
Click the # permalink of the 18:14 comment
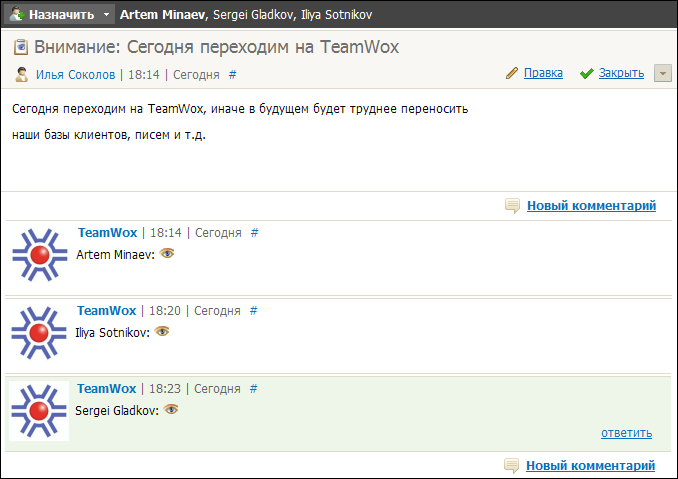255,233
